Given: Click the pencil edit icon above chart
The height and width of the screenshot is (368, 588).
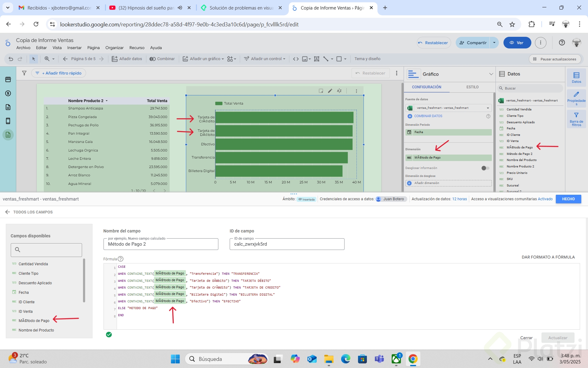Looking at the screenshot, I should coord(330,91).
